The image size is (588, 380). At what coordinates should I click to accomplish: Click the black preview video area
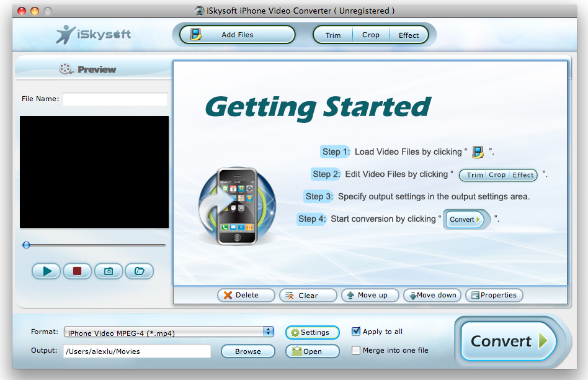point(94,172)
